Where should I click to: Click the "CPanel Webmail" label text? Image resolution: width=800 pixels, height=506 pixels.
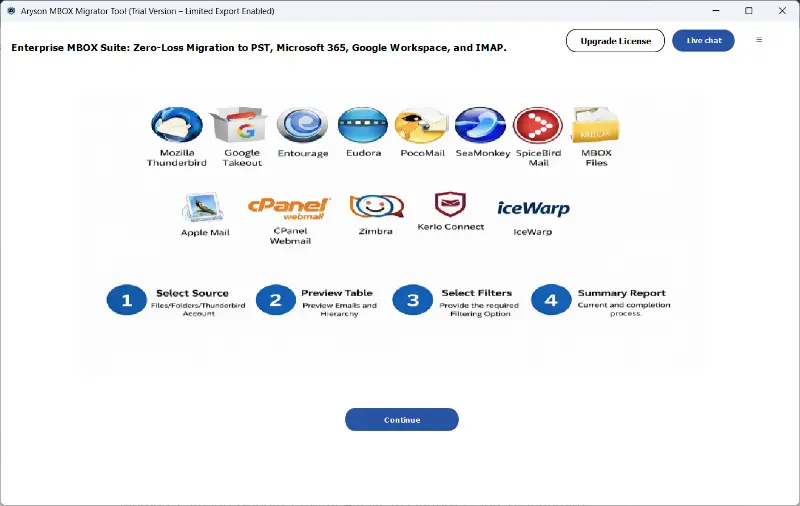[x=290, y=236]
